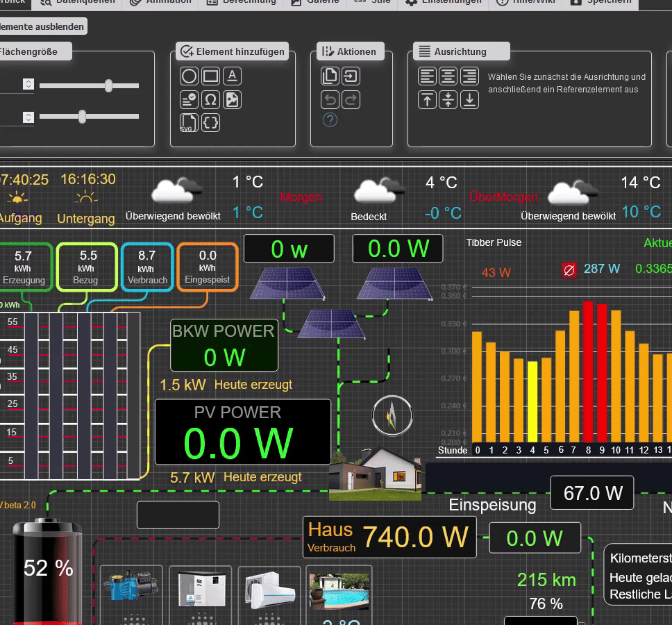Screen dimensions: 672x625
Task: Add an image element
Action: [x=232, y=99]
